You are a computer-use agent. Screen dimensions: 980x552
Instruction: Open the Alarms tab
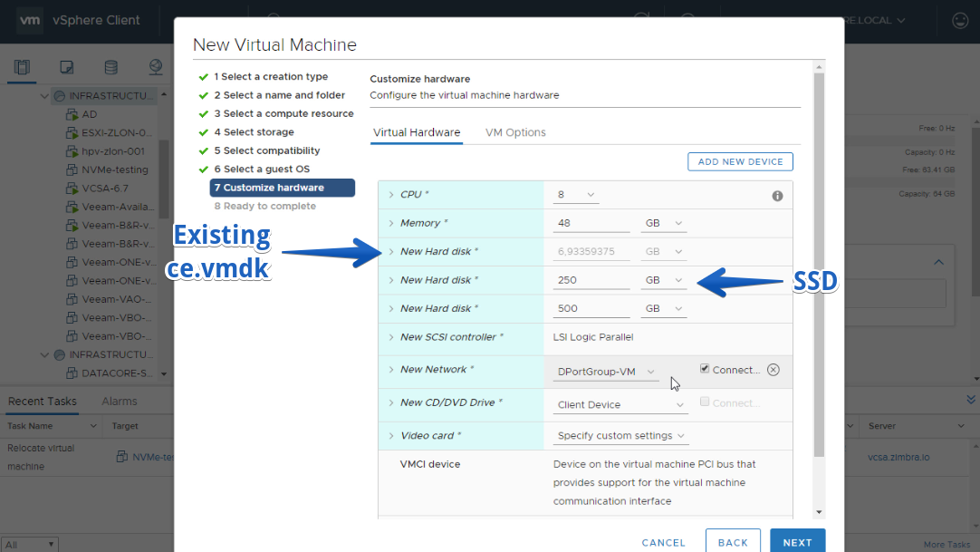click(x=120, y=402)
